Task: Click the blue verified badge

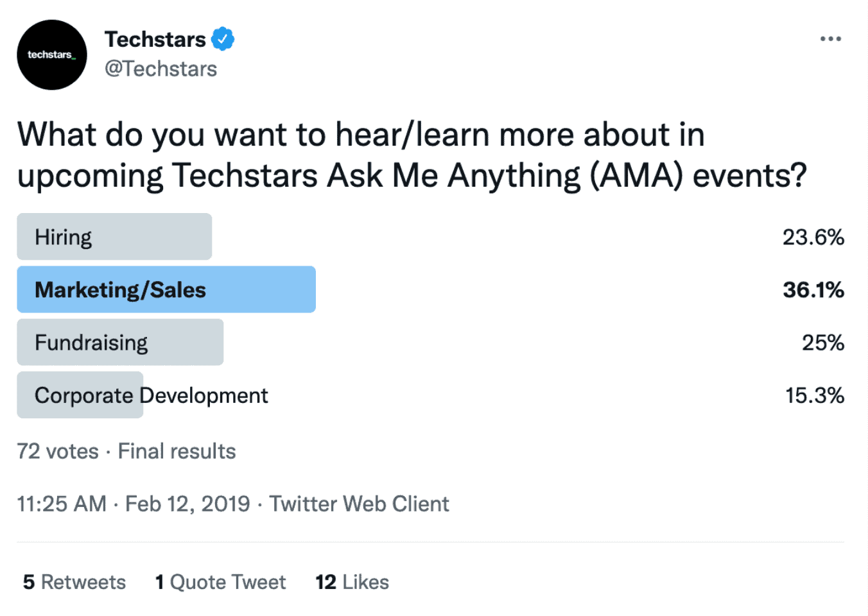Action: (223, 39)
